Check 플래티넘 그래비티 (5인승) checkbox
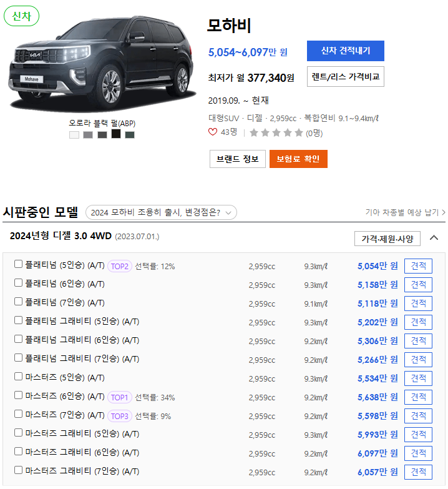The width and height of the screenshot is (448, 489). click(18, 320)
